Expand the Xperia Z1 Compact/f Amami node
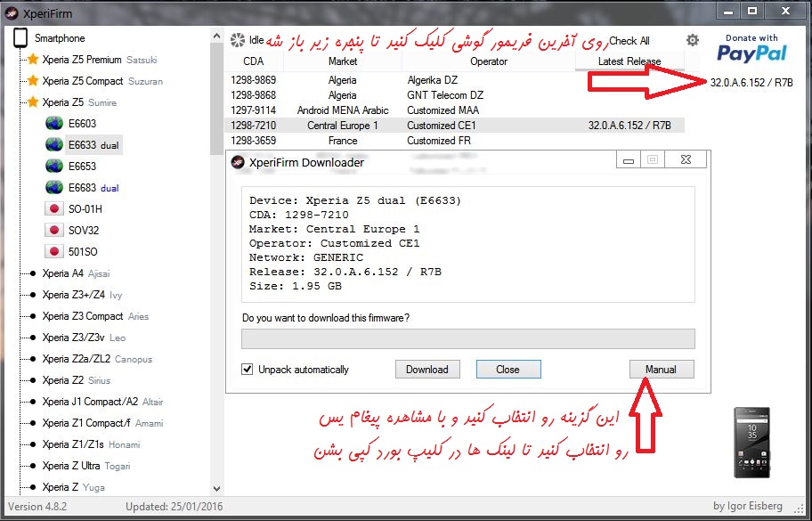Image resolution: width=812 pixels, height=521 pixels. 32,423
